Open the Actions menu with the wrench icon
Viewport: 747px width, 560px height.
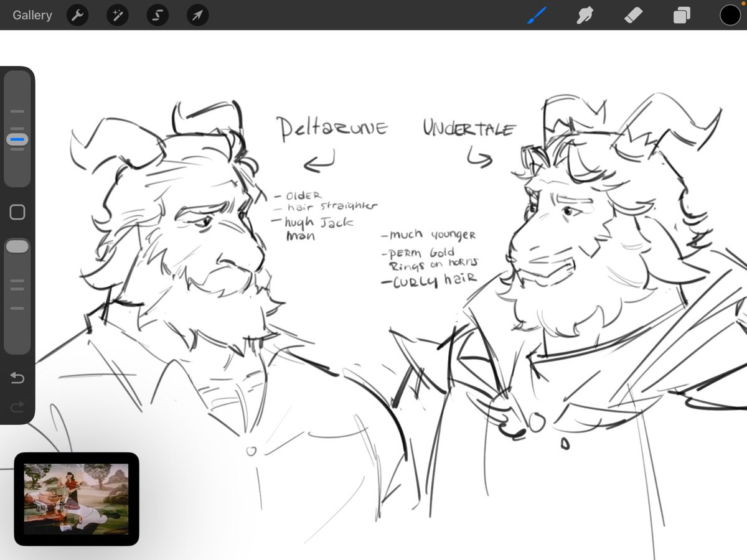[77, 15]
